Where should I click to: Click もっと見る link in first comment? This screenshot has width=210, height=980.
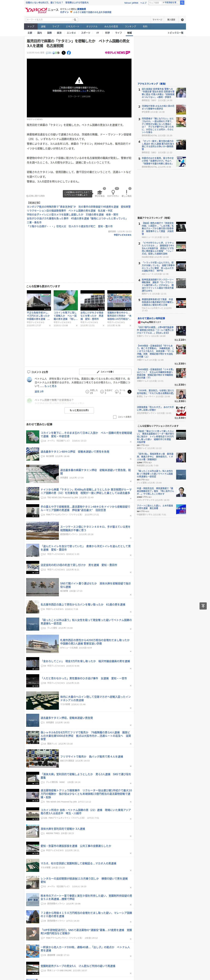pos(51,386)
